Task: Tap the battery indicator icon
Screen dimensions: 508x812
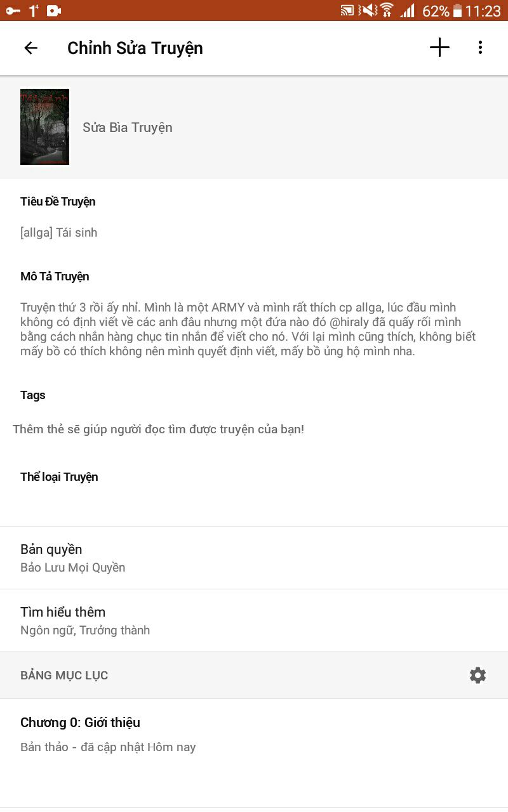Action: 457,11
